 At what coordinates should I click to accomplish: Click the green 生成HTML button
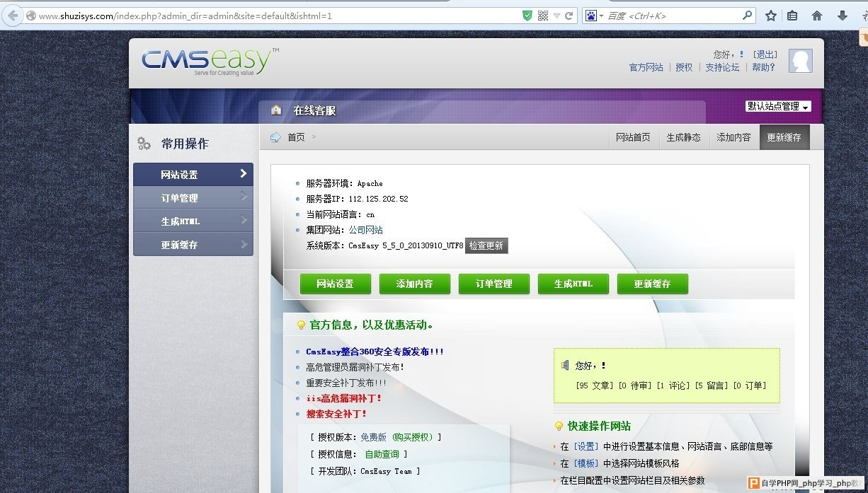coord(573,284)
